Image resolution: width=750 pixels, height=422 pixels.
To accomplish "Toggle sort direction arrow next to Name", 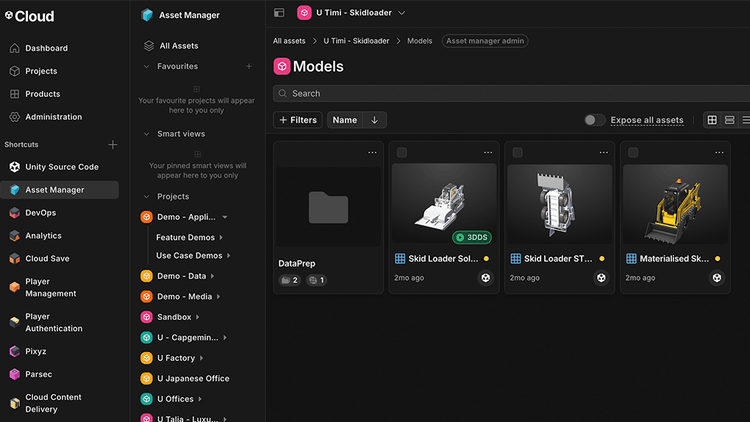I will (374, 120).
